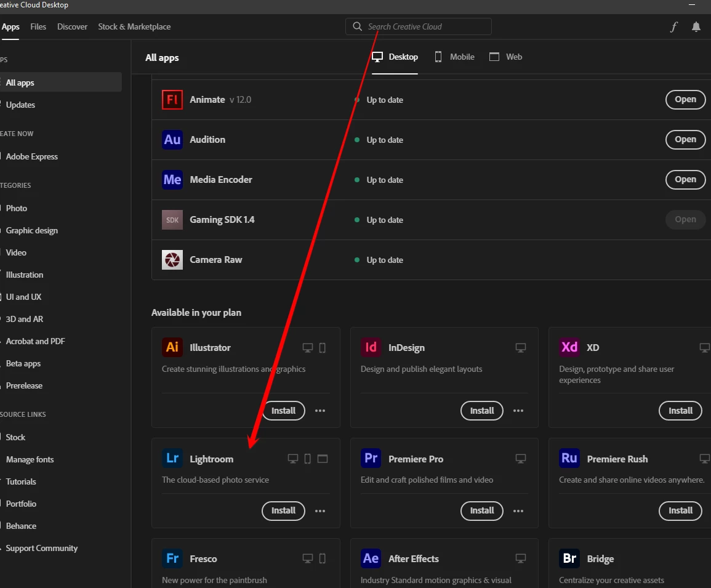711x588 pixels.
Task: Open the fonts f icon
Action: click(674, 26)
